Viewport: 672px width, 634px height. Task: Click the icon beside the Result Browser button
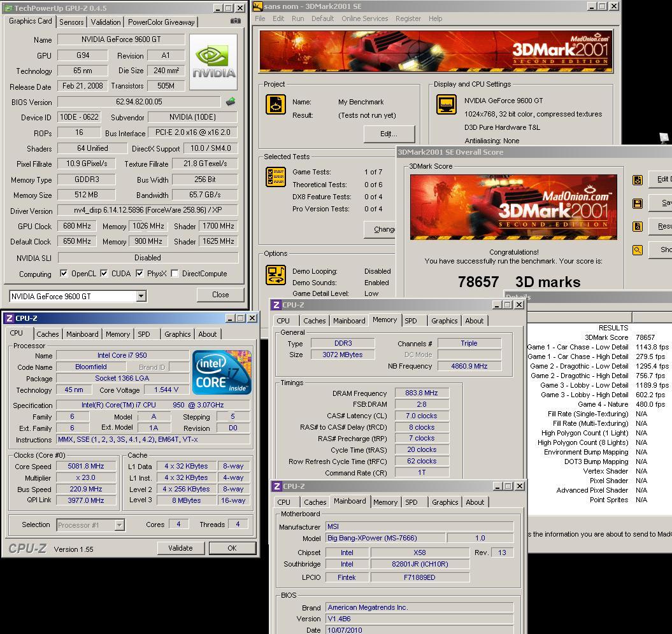(x=638, y=227)
